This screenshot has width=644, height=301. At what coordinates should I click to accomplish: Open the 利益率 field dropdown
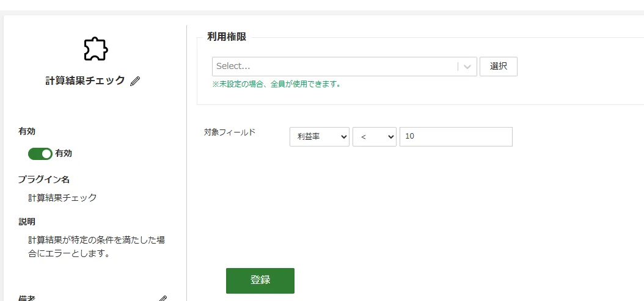tap(320, 137)
